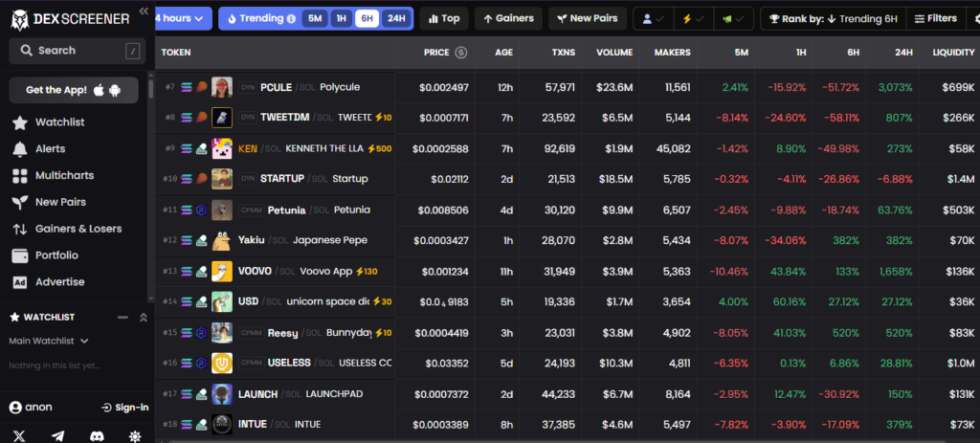Click the Alerts bell icon

click(19, 149)
